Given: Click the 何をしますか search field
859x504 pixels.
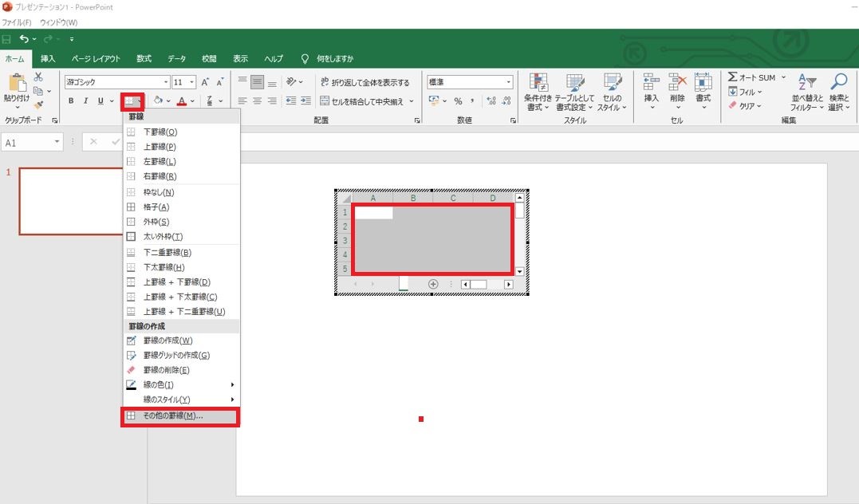Looking at the screenshot, I should coord(335,59).
